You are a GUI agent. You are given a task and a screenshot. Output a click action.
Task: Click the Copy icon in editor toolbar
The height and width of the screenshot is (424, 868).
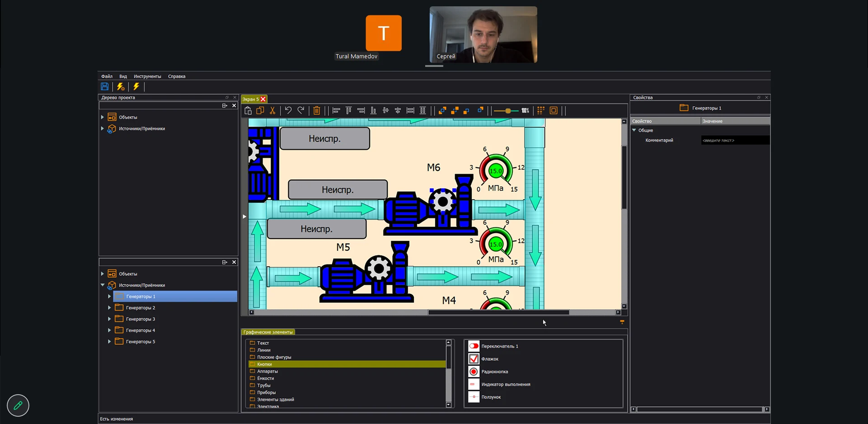(x=260, y=110)
